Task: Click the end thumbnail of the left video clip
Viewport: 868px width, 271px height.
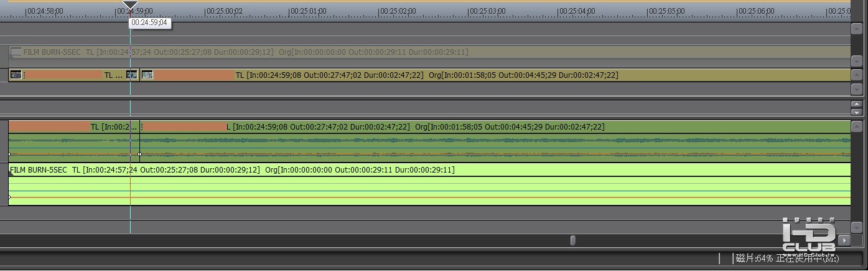Action: [132, 75]
